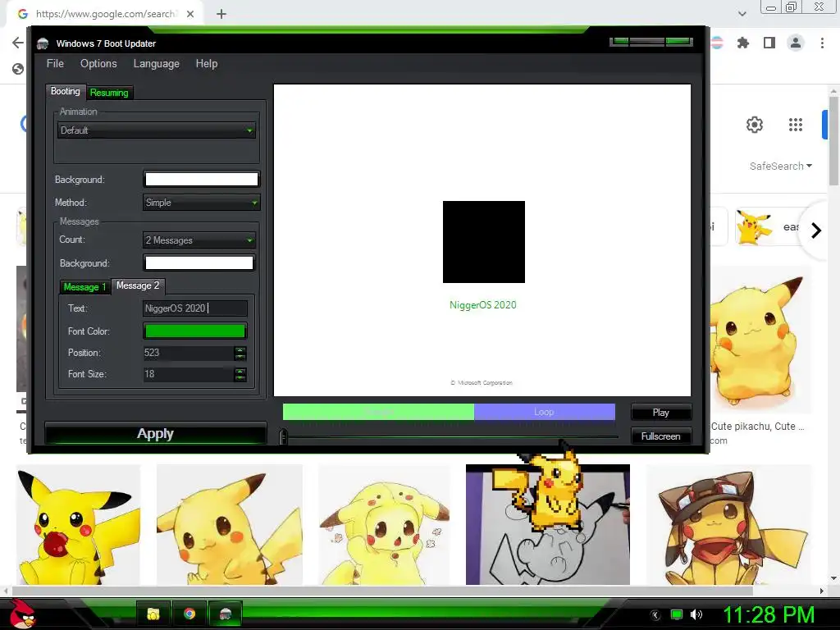The height and width of the screenshot is (630, 840).
Task: Click Chrome's back arrow
Action: pos(18,43)
